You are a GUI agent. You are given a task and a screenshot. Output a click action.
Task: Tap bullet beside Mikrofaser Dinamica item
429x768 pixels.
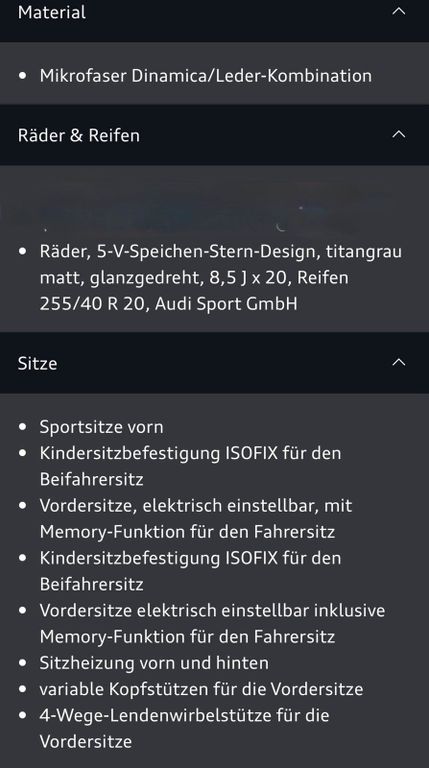tap(23, 76)
